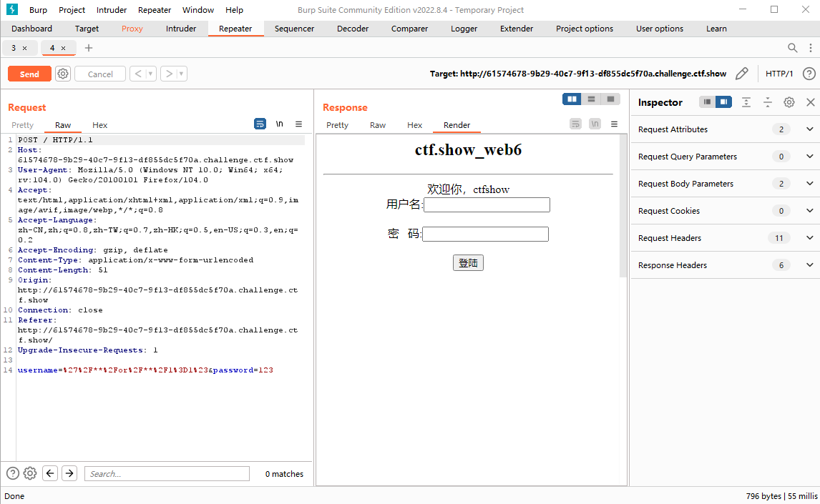Go to previous search match arrow
The height and width of the screenshot is (504, 820).
click(50, 473)
